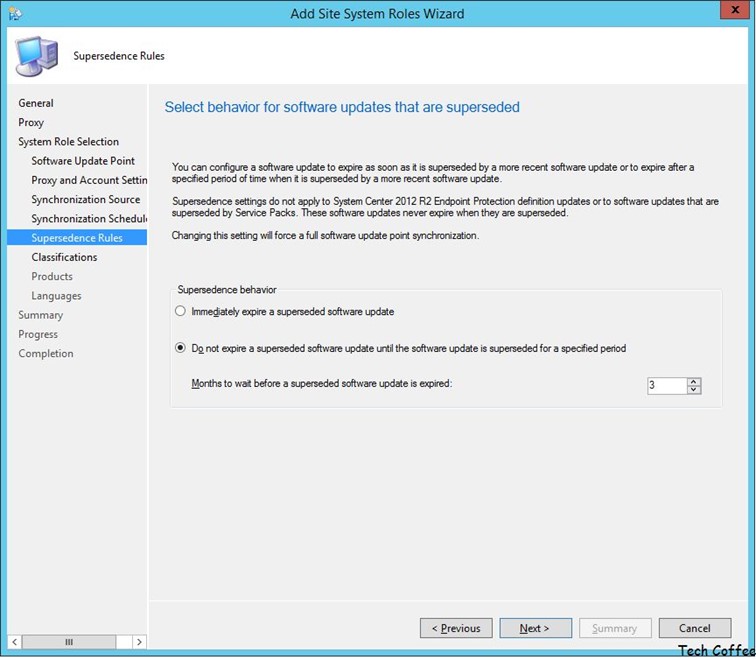Open System Role Selection page
The image size is (756, 660).
click(x=68, y=142)
